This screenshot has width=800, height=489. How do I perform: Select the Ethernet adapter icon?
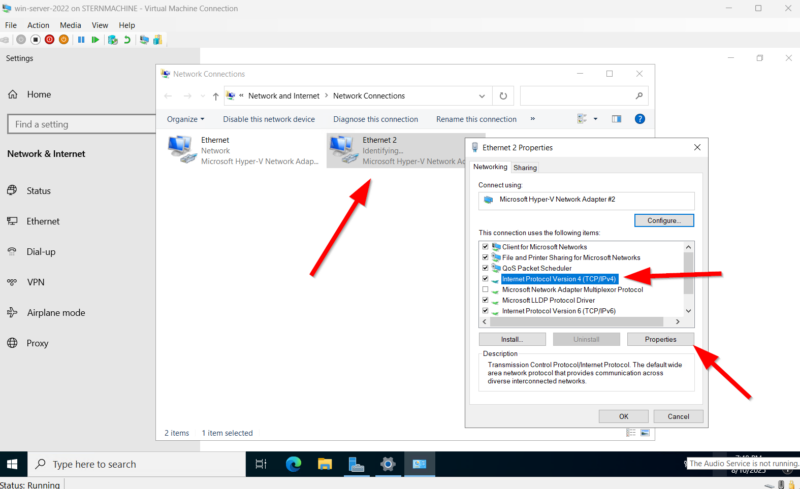(182, 150)
